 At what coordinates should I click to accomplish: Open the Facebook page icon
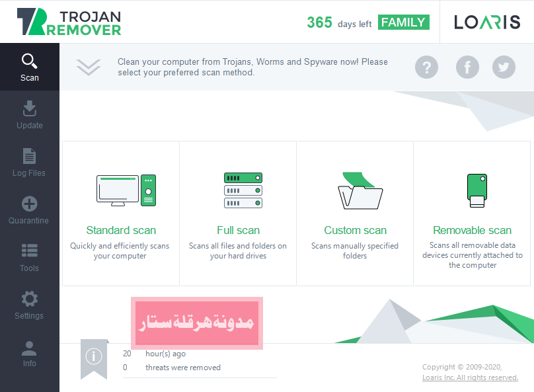coord(467,67)
